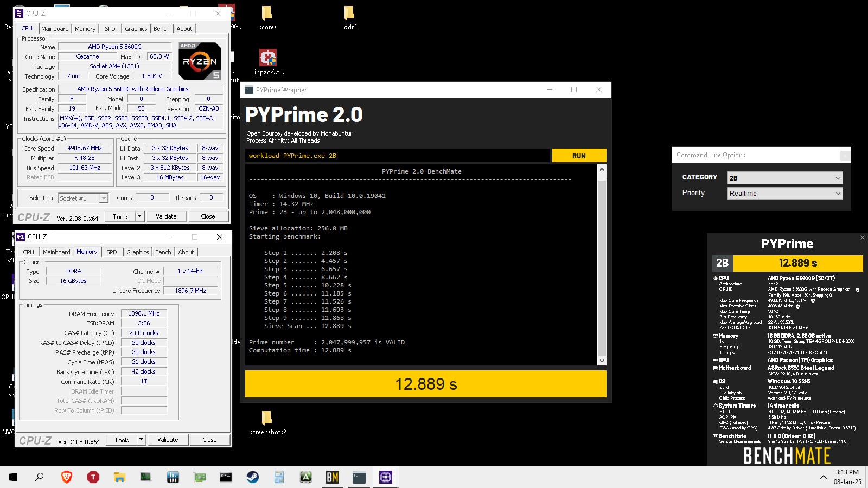The image size is (868, 488).
Task: Open the Windows Start menu
Action: coord(13,477)
